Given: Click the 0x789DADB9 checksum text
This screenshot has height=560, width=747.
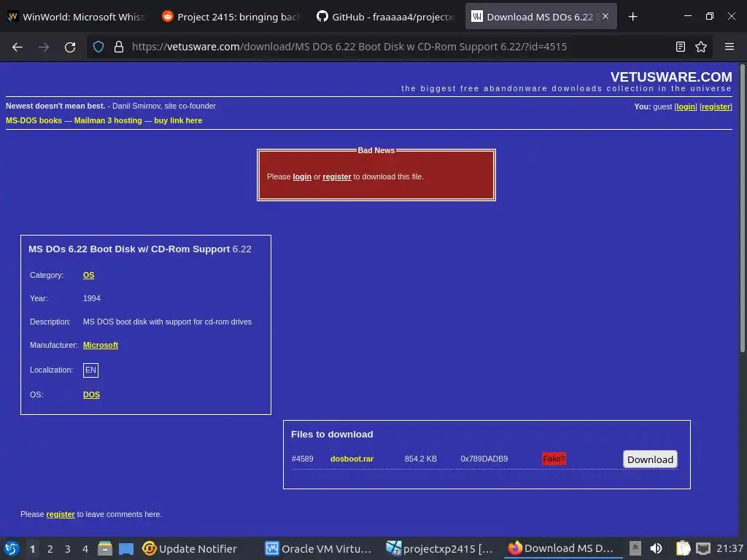Looking at the screenshot, I should (484, 459).
